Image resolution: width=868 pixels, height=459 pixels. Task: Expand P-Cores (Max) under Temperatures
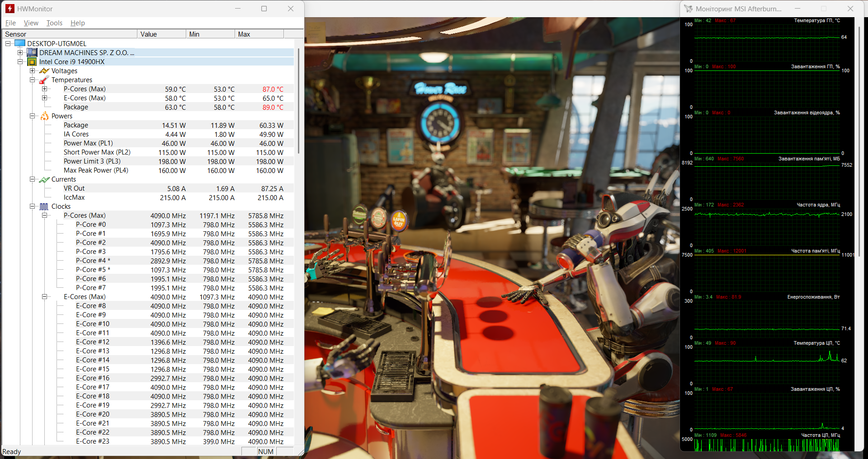click(44, 89)
